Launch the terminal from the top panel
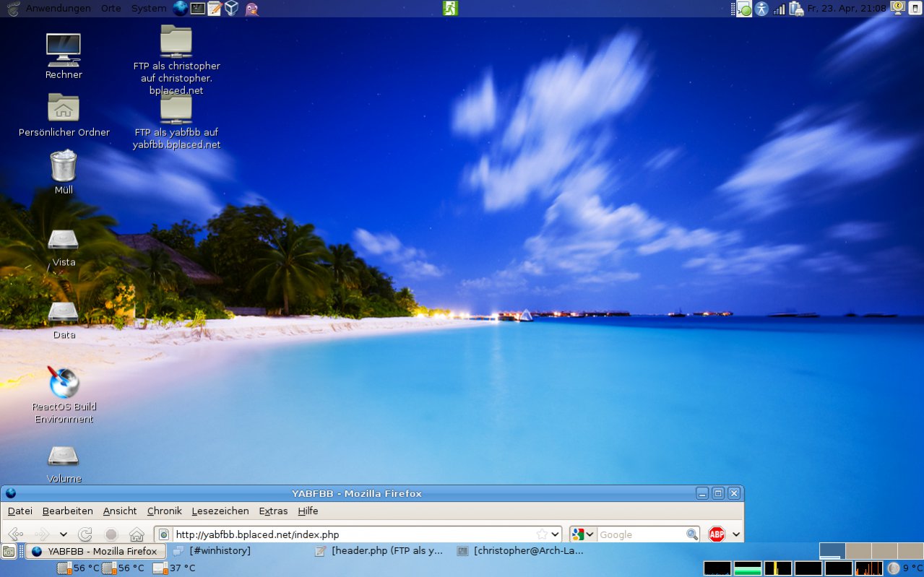 point(197,9)
